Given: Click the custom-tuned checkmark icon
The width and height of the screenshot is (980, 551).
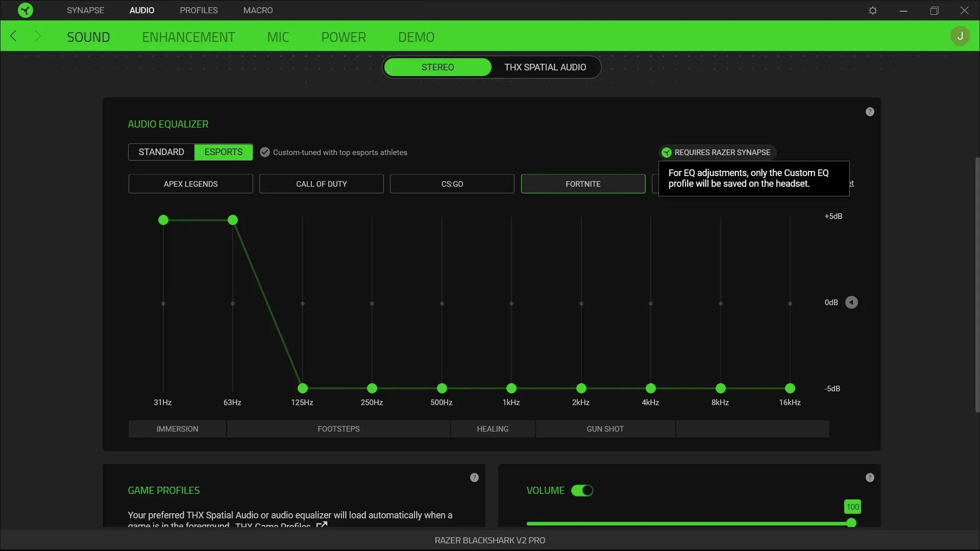Looking at the screenshot, I should (x=264, y=152).
